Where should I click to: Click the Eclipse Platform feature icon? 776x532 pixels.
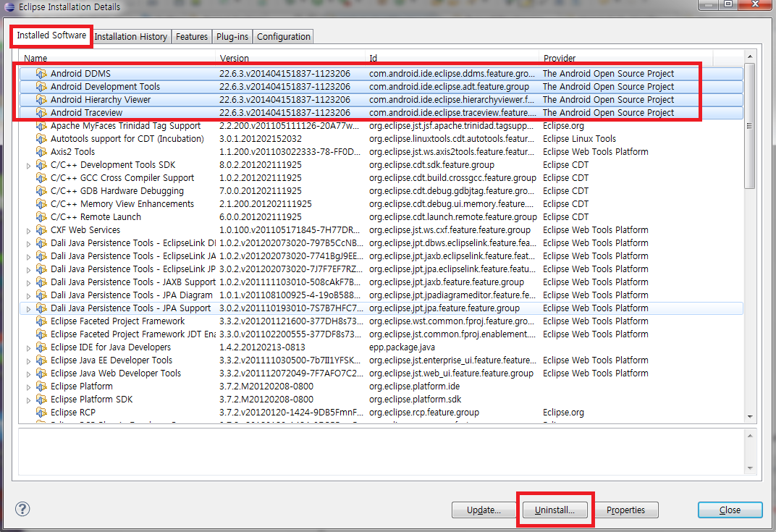pos(42,386)
